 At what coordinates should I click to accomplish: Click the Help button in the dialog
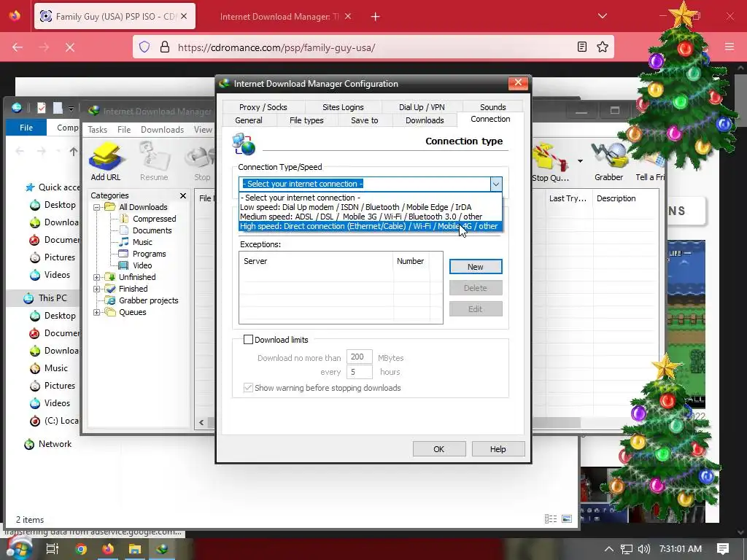point(498,449)
